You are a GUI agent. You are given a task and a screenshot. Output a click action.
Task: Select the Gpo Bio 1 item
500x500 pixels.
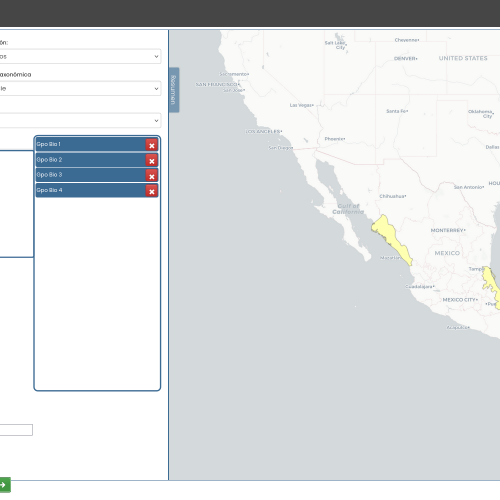[90, 144]
